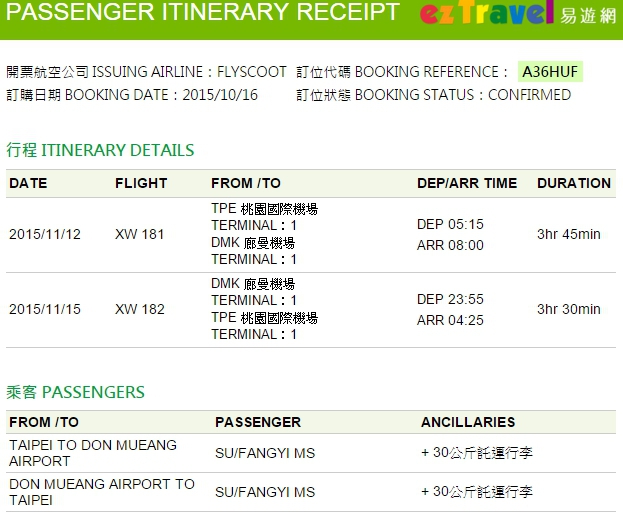Select flight number XW 182
This screenshot has height=521, width=623.
point(140,309)
